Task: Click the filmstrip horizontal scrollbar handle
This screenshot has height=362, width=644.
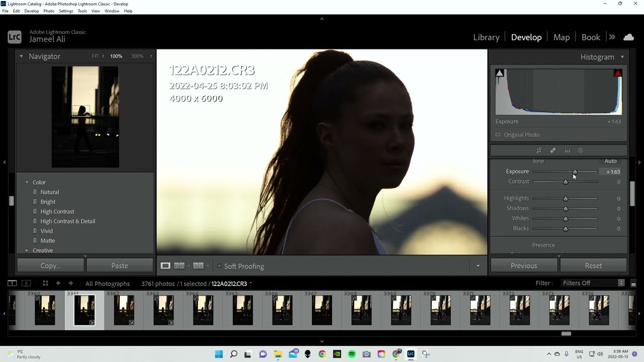Action: coord(566,333)
